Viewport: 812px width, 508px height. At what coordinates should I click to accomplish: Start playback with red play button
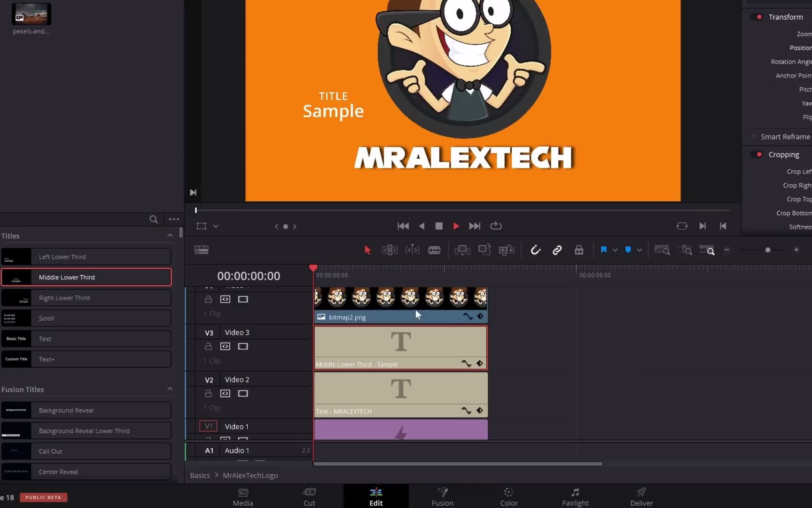tap(456, 226)
